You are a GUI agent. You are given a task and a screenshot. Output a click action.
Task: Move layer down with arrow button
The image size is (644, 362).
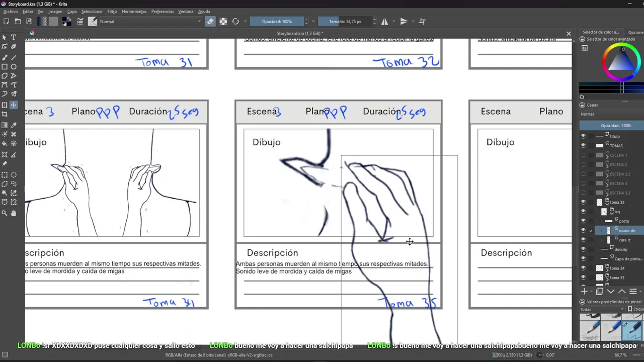(x=611, y=291)
